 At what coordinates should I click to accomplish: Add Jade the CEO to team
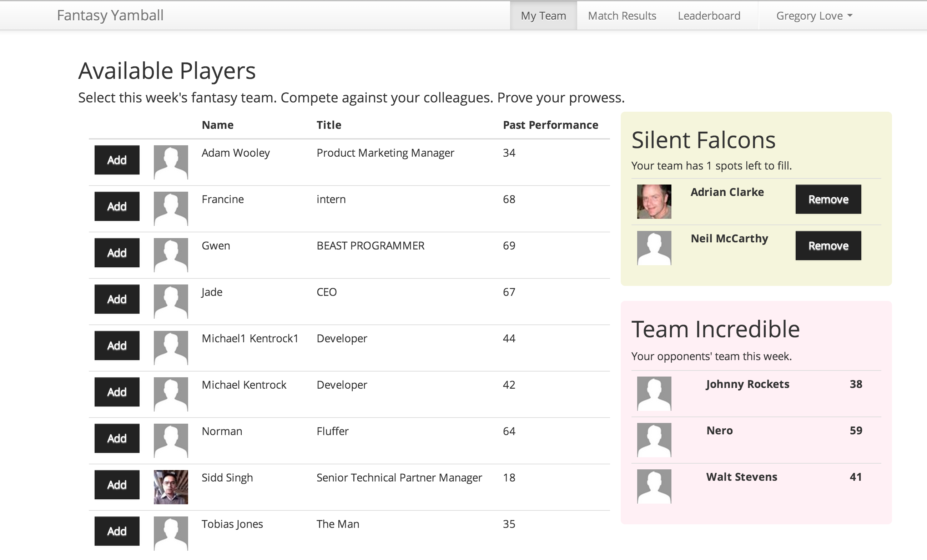pos(117,299)
